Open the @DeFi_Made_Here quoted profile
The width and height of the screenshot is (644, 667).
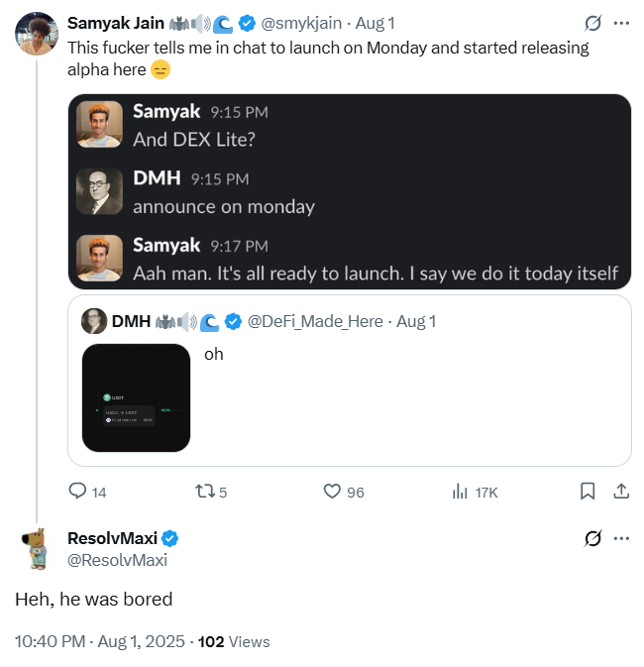click(x=317, y=320)
